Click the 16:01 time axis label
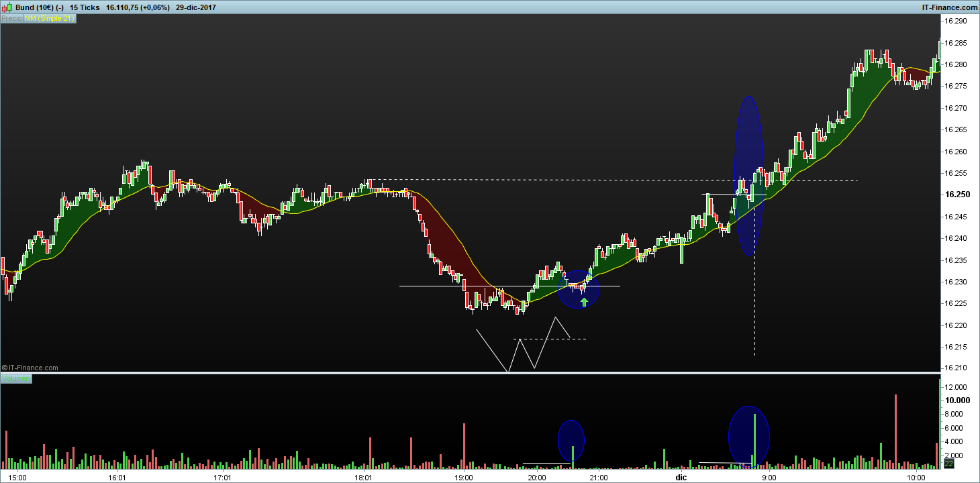Viewport: 980px width, 483px height. (117, 478)
